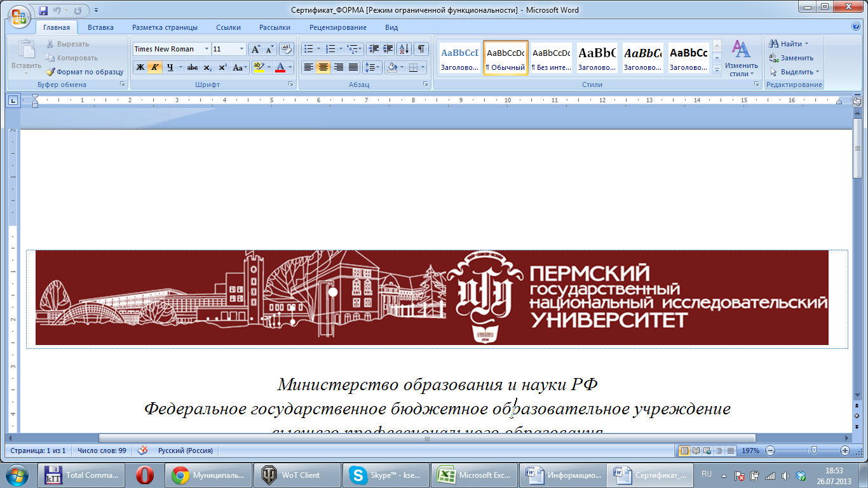Open the Абзац group dialog launcher
Viewport: 868px width, 488px height.
(426, 85)
